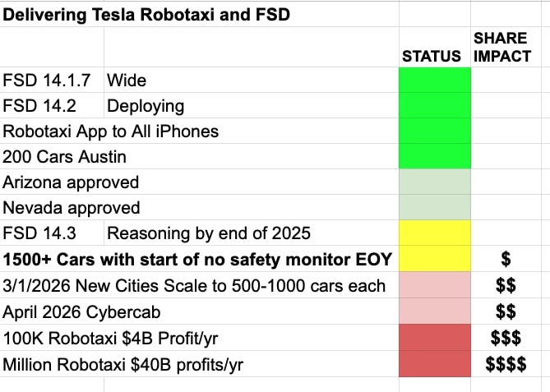Click the SHARE IMPACT header cell
Image resolution: width=550 pixels, height=392 pixels.
point(502,48)
